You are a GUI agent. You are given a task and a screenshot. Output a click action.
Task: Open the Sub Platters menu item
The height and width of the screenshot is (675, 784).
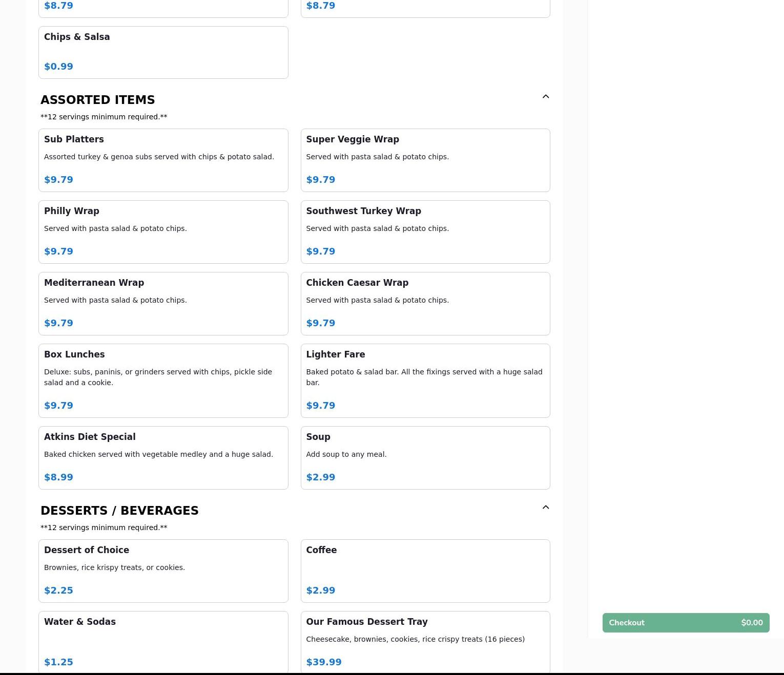tap(163, 160)
